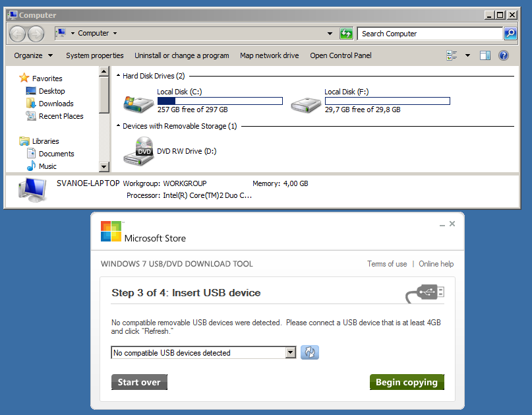This screenshot has height=415, width=532.
Task: Click the change view icon in toolbar
Action: pos(452,55)
